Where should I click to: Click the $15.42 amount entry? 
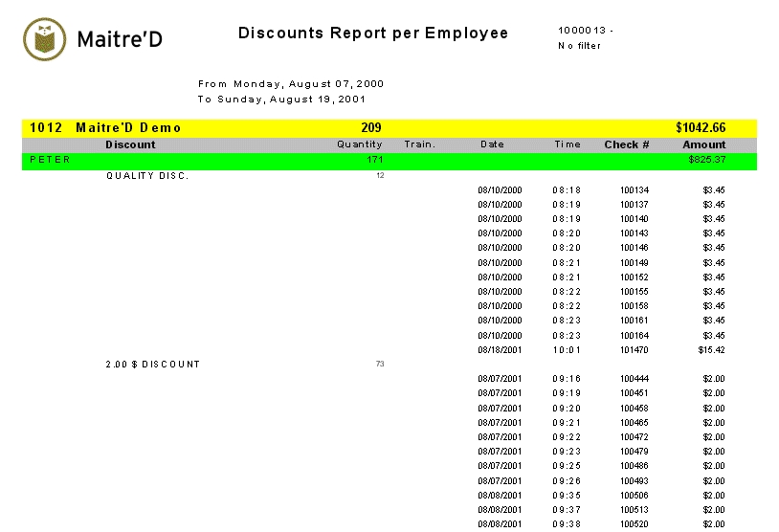pos(713,350)
